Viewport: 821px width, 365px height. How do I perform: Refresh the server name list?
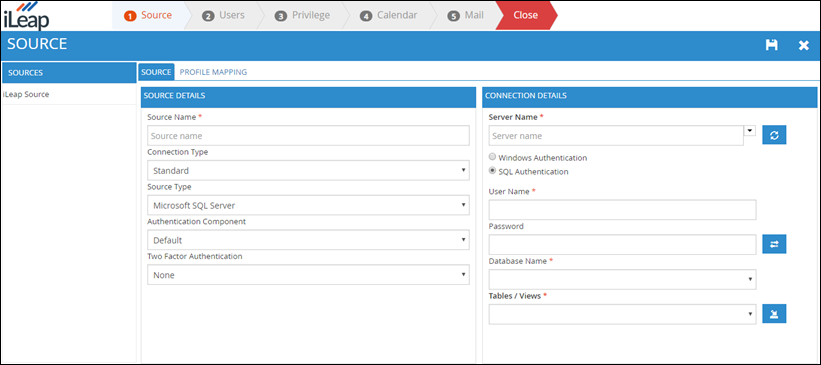click(x=774, y=135)
